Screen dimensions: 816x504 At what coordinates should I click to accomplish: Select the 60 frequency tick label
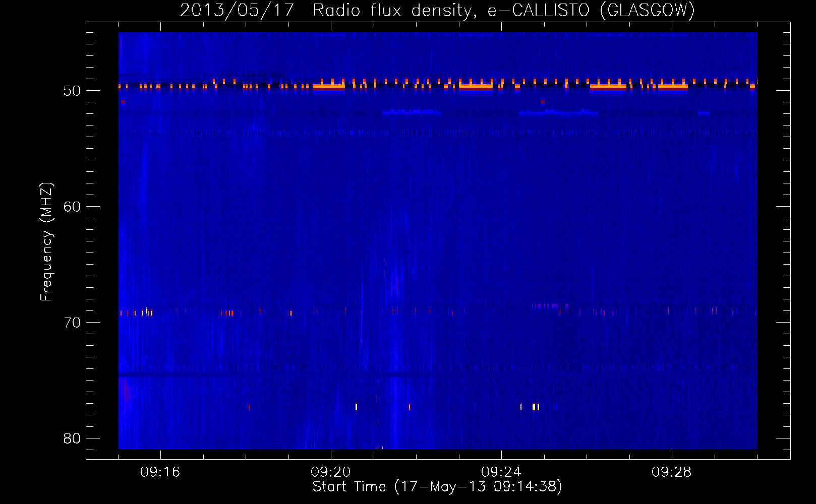tap(72, 207)
